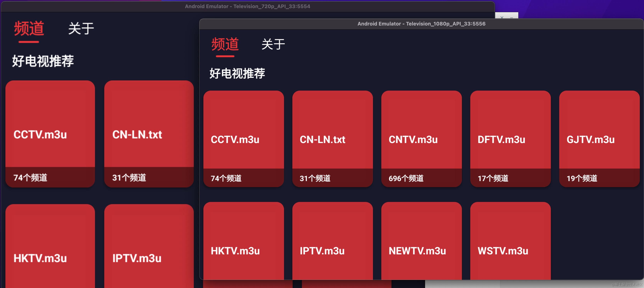Switch to 关于 tab in 1080p emulator
The height and width of the screenshot is (288, 644).
273,44
